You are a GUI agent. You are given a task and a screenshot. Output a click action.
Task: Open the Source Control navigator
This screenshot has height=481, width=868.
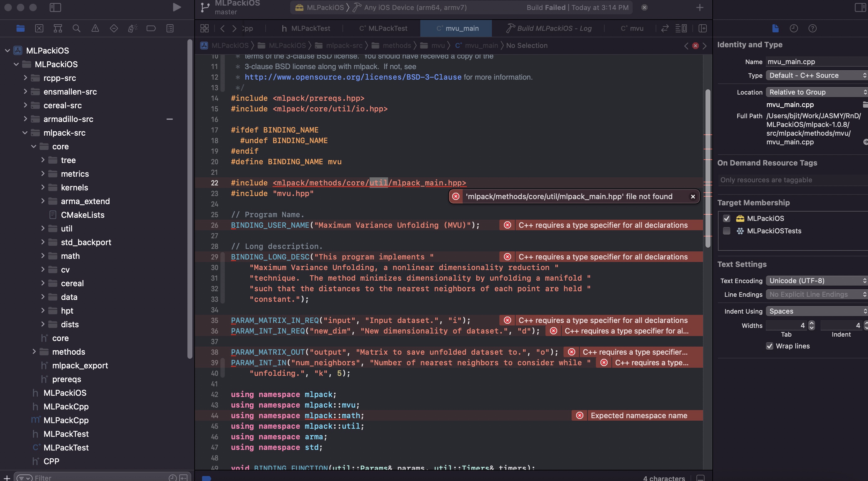pyautogui.click(x=39, y=28)
